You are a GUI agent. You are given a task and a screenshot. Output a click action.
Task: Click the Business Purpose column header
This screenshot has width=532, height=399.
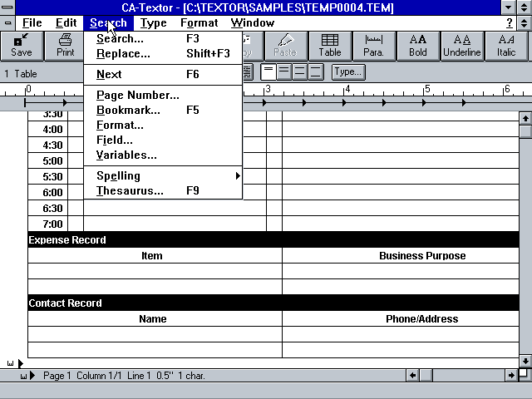point(422,255)
